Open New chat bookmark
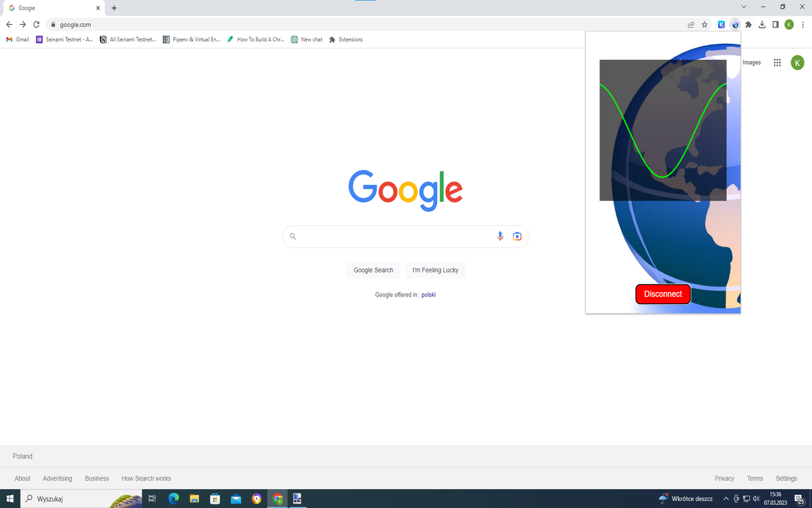The width and height of the screenshot is (812, 508). tap(307, 39)
